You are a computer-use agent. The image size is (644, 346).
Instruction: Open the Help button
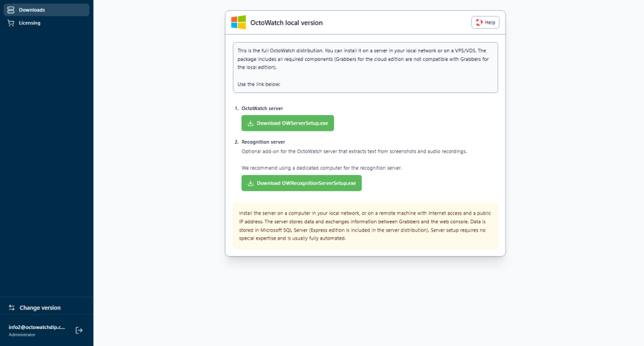[x=485, y=23]
